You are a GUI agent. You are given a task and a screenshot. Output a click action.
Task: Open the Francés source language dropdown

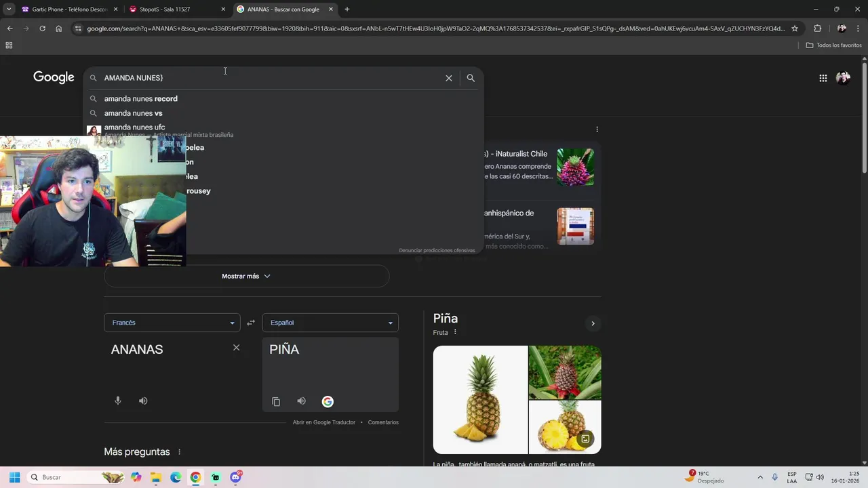click(172, 323)
